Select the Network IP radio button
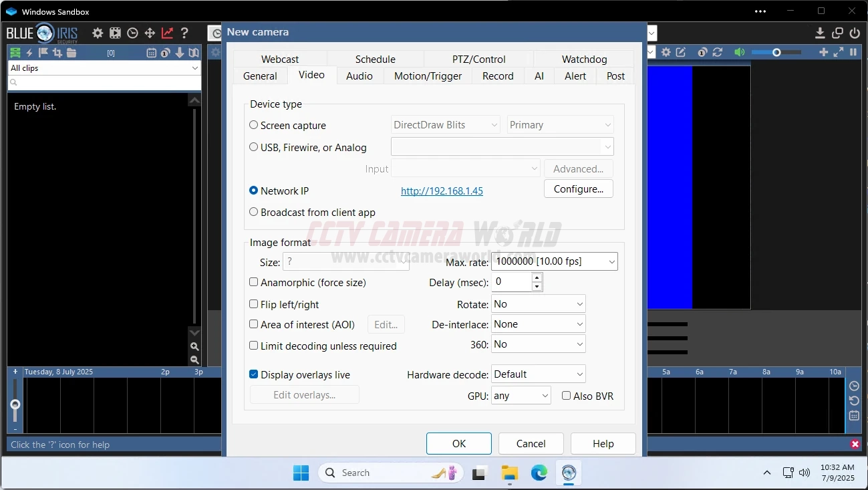The height and width of the screenshot is (490, 868). [253, 191]
